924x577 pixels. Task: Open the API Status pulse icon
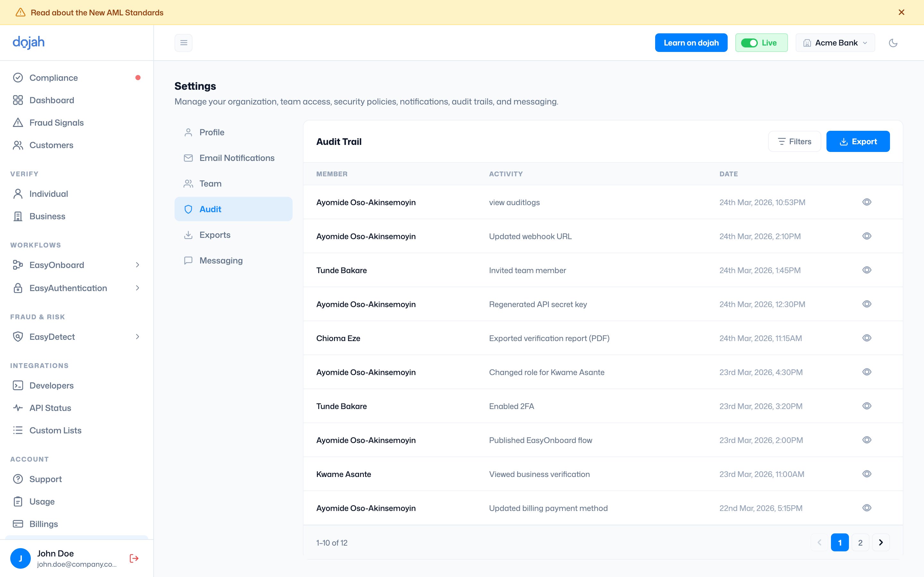[18, 407]
